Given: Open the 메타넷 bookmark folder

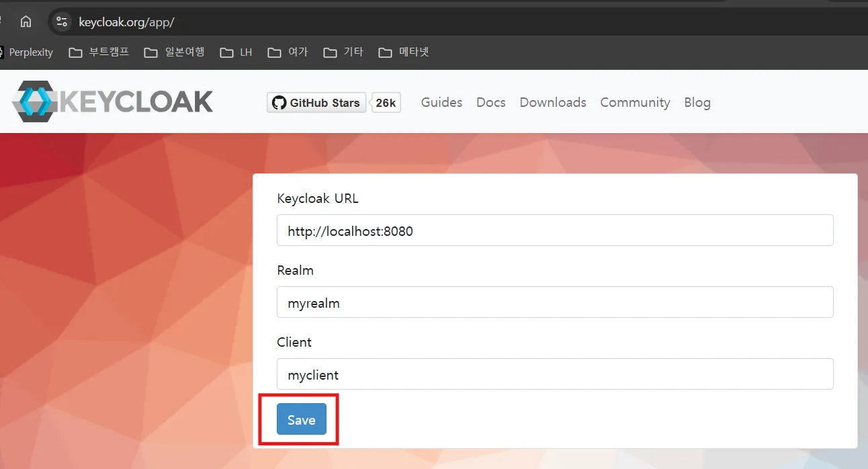Looking at the screenshot, I should (x=404, y=52).
